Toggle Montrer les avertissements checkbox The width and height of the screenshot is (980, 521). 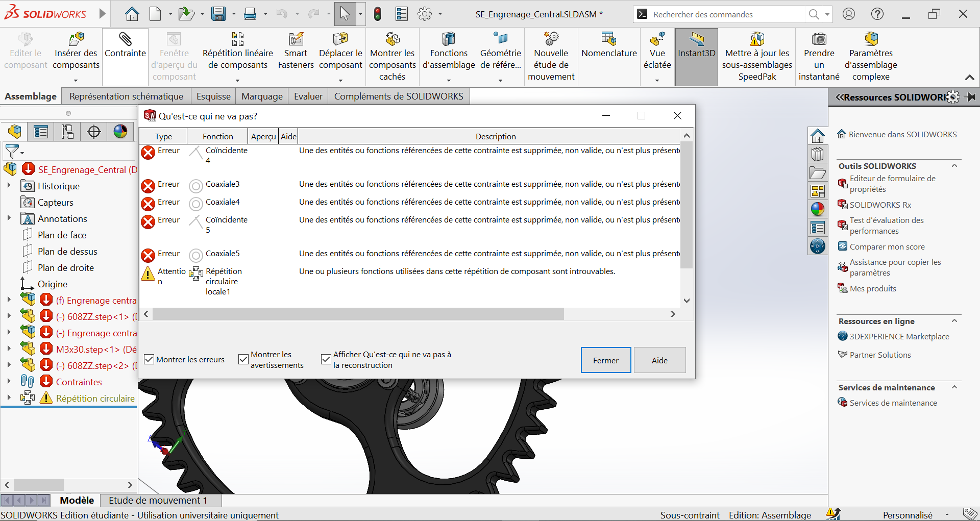(243, 359)
